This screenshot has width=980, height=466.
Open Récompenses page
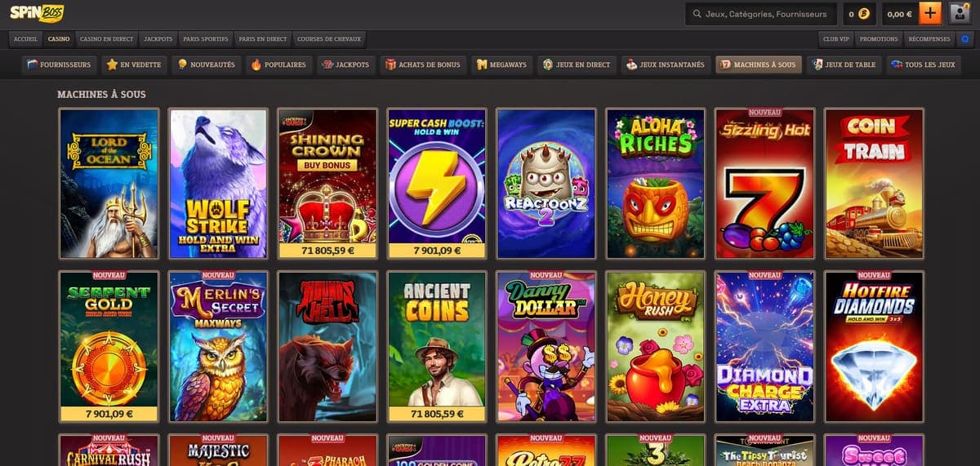(929, 38)
